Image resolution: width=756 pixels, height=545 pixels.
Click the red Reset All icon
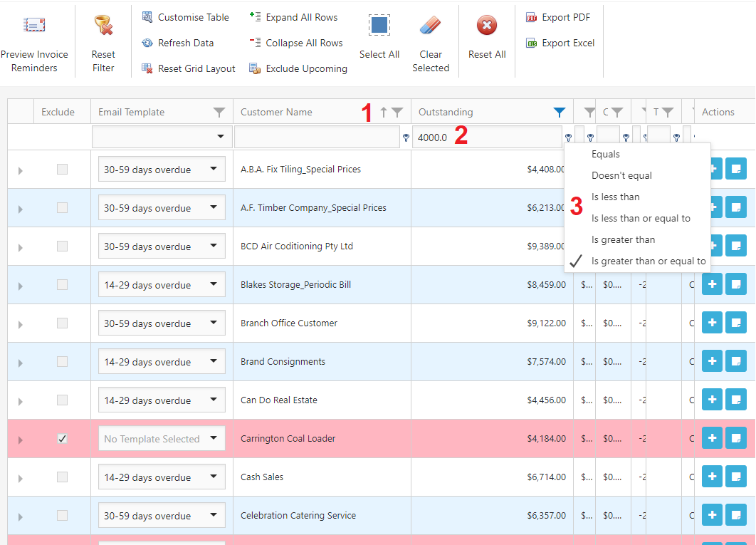[x=487, y=25]
